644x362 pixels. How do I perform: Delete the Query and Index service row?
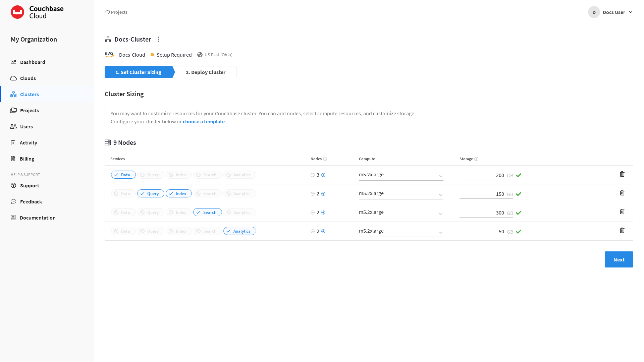(622, 193)
